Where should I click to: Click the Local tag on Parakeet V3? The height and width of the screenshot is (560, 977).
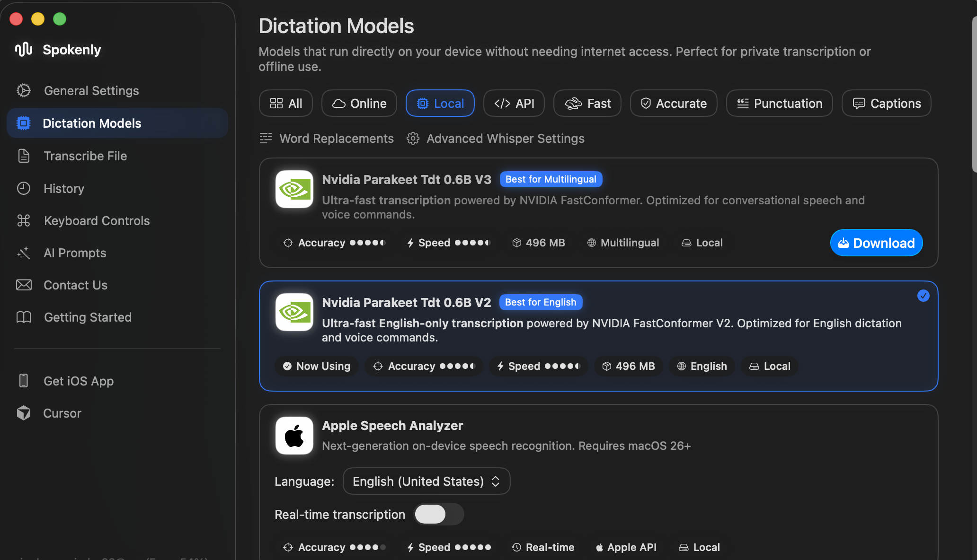point(702,243)
